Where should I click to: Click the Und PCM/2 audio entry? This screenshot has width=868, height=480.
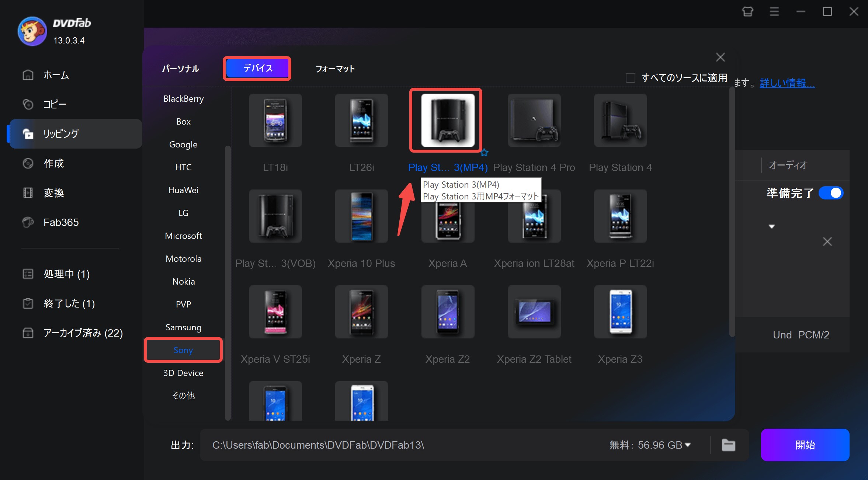(801, 335)
